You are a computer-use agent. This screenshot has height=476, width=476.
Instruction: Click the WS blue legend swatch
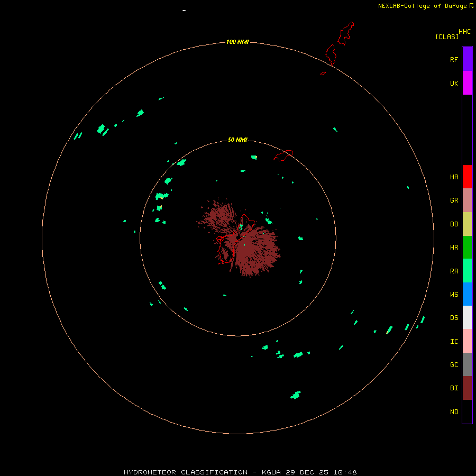[467, 294]
